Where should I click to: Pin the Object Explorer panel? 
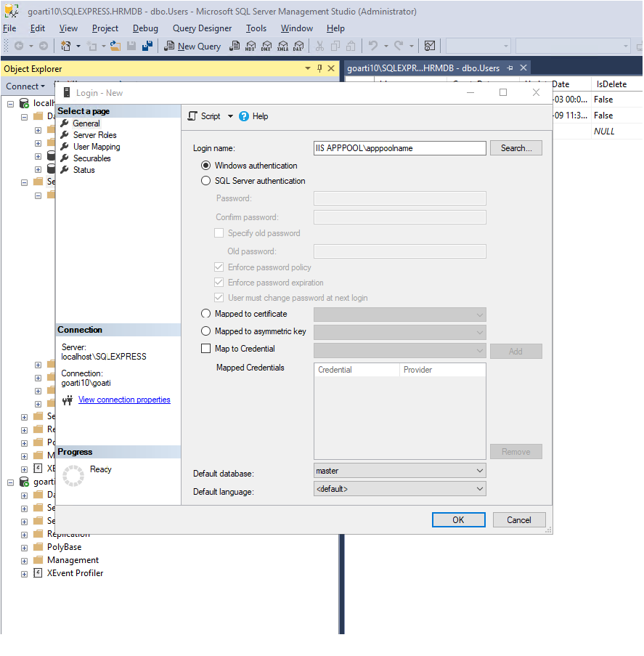[x=319, y=68]
